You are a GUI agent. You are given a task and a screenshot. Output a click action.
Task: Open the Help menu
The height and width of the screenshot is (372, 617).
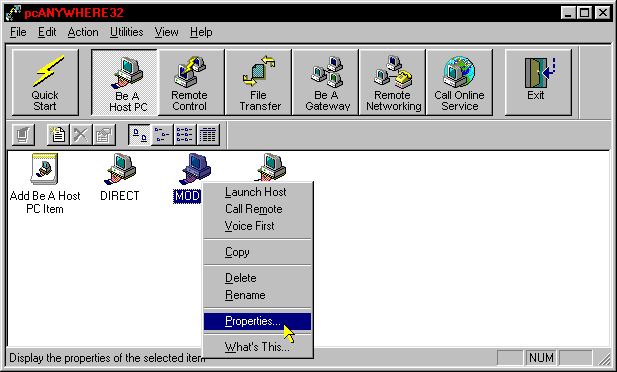(201, 32)
